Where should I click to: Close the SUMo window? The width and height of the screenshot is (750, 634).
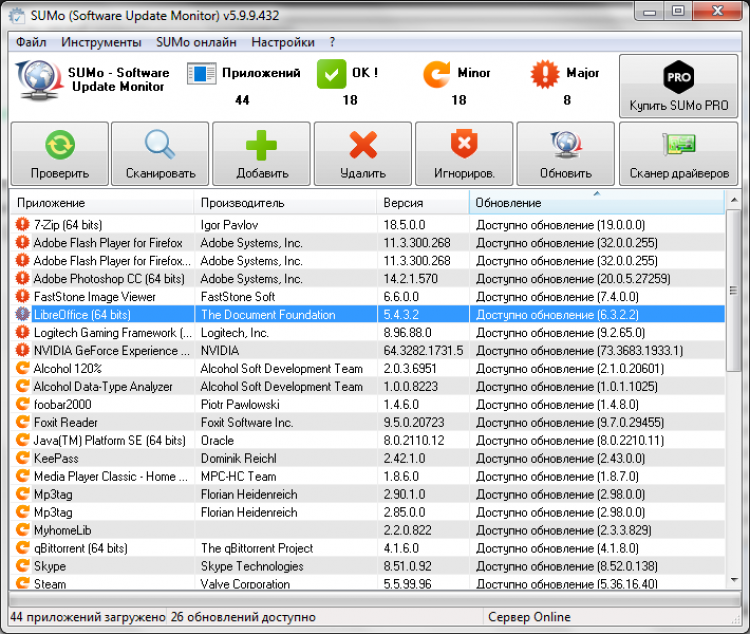pyautogui.click(x=717, y=11)
